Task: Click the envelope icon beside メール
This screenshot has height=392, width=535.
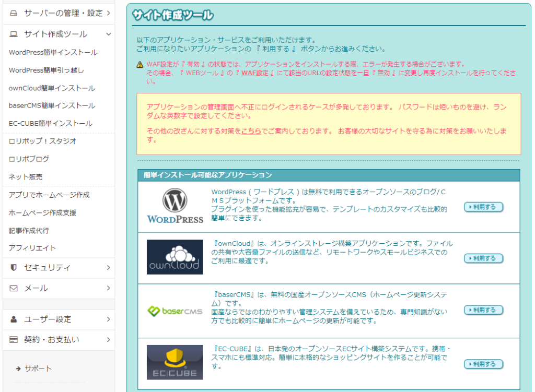Action: pos(14,288)
